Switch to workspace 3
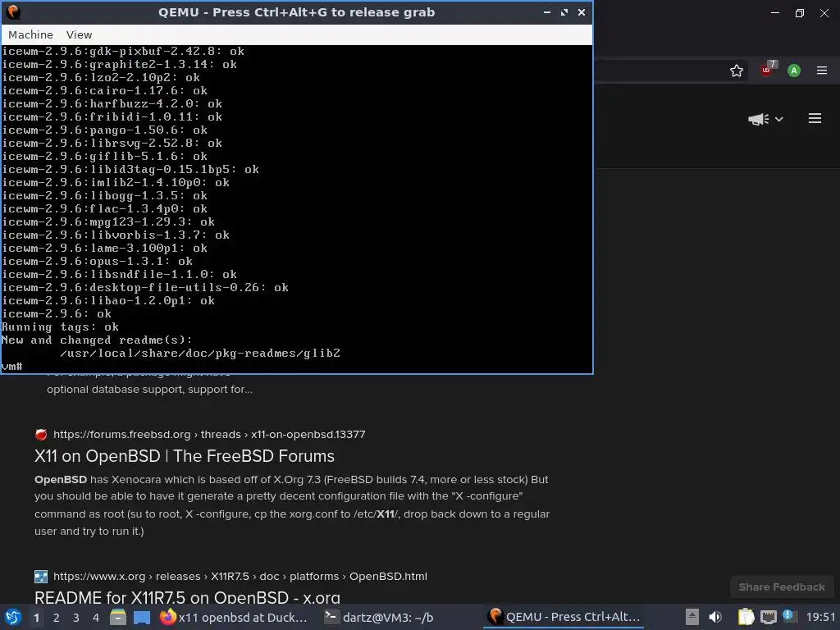 tap(76, 618)
